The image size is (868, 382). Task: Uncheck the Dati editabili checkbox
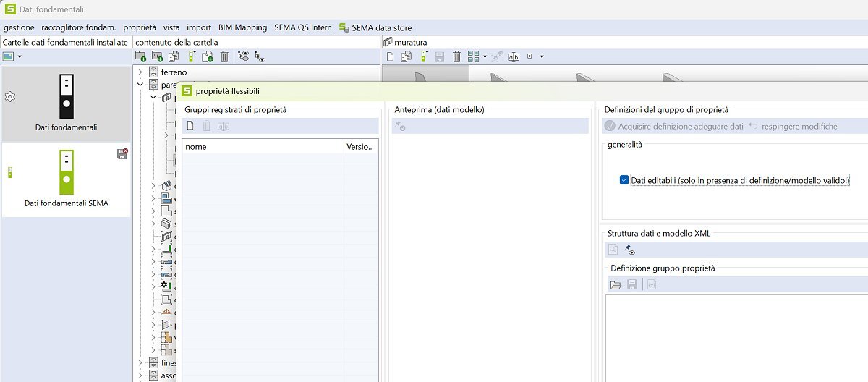[x=624, y=180]
